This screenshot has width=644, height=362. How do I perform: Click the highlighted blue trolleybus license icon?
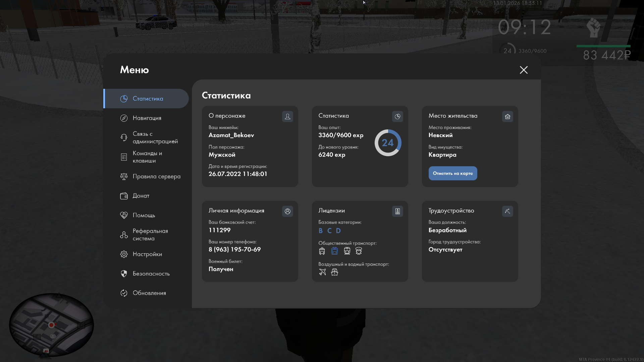pos(334,251)
